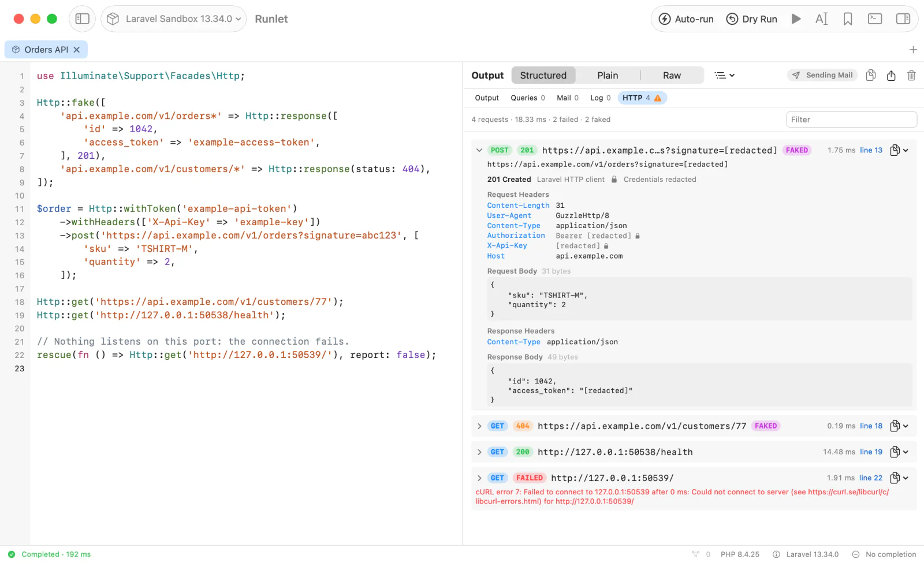The height and width of the screenshot is (563, 924).
Task: Switch output view to Plain
Action: coord(608,75)
